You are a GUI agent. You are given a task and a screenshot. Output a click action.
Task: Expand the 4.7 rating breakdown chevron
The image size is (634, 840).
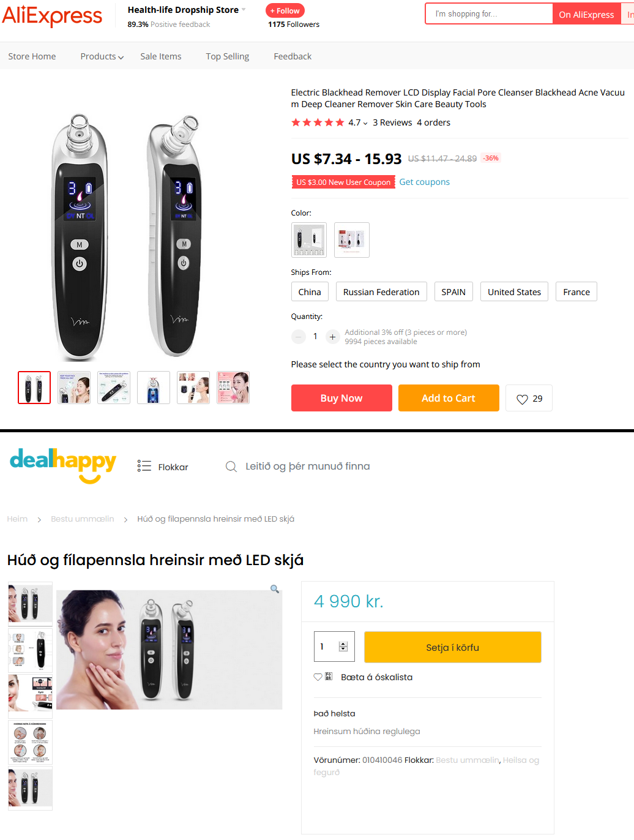365,123
